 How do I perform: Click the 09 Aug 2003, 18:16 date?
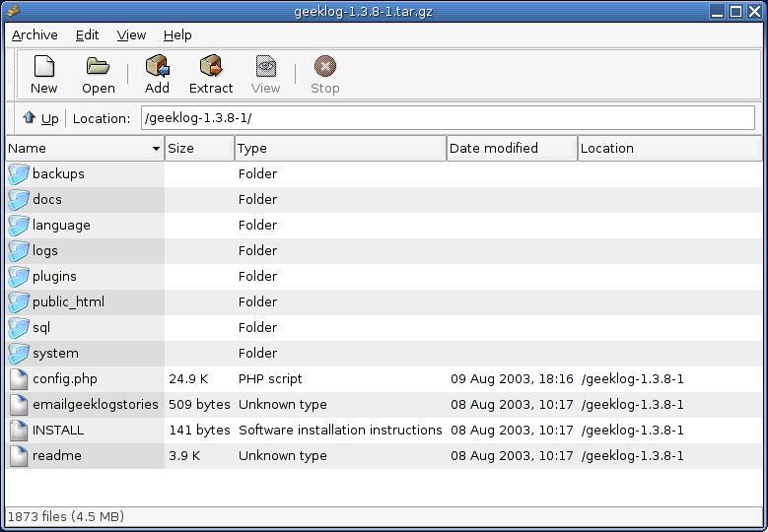click(512, 379)
